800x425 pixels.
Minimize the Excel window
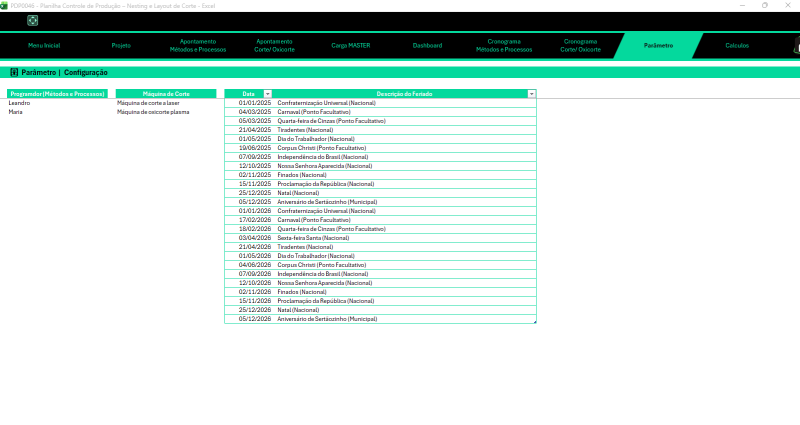[x=735, y=5]
